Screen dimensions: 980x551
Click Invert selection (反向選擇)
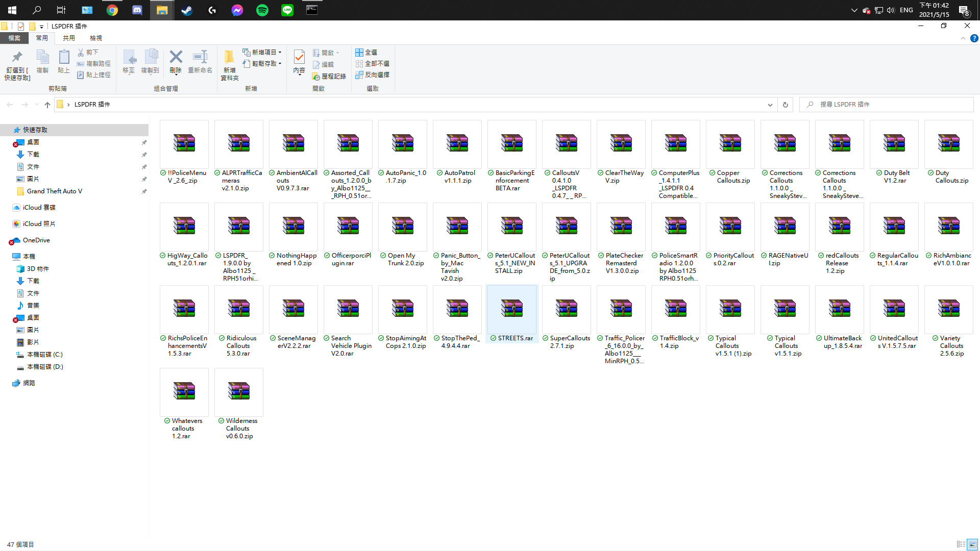(x=372, y=75)
